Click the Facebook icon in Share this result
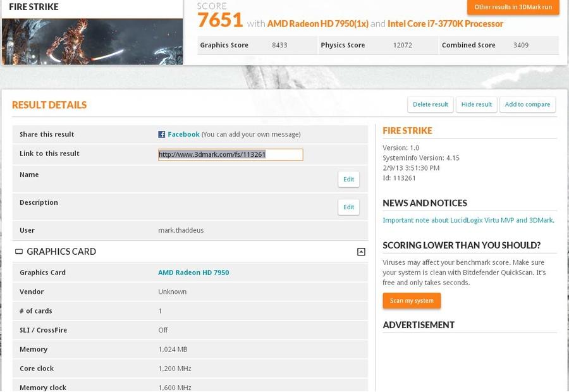This screenshot has width=569, height=392. [161, 134]
